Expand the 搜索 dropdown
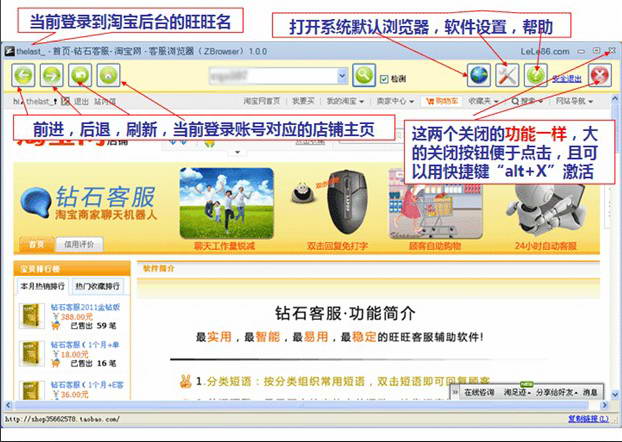The height and width of the screenshot is (442, 622). click(527, 101)
